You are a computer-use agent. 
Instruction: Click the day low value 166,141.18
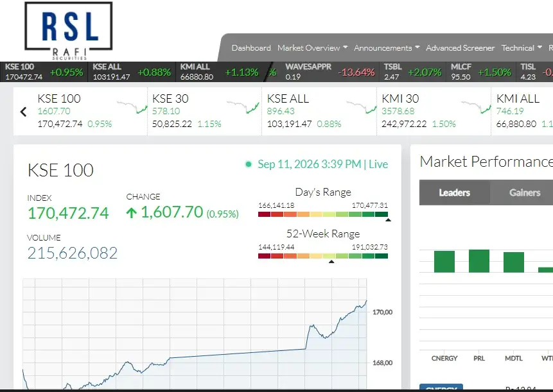[x=276, y=205]
